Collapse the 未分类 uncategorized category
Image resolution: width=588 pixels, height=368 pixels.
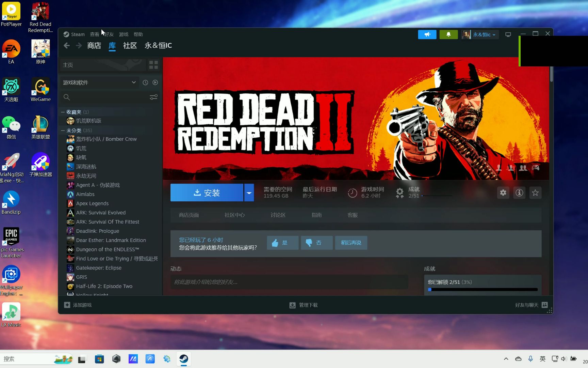click(x=63, y=131)
